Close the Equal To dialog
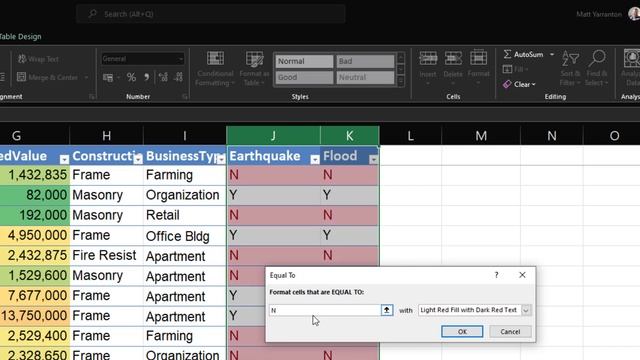Image resolution: width=640 pixels, height=360 pixels. 522,275
